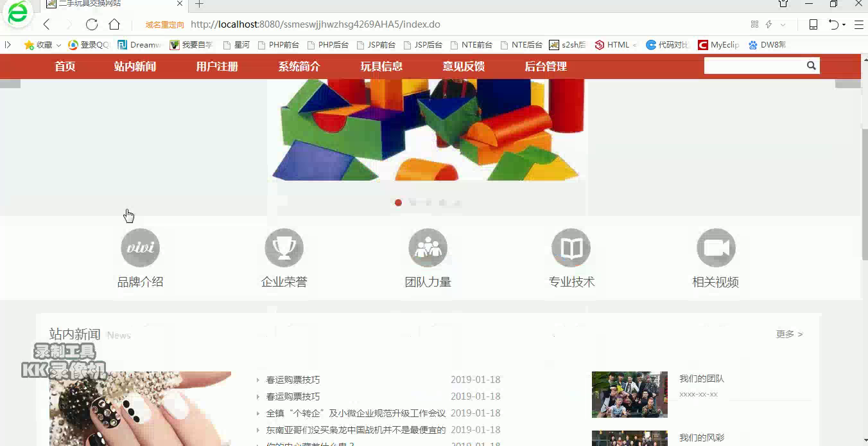The width and height of the screenshot is (868, 446).
Task: Open the s2sh bookmark
Action: [568, 45]
